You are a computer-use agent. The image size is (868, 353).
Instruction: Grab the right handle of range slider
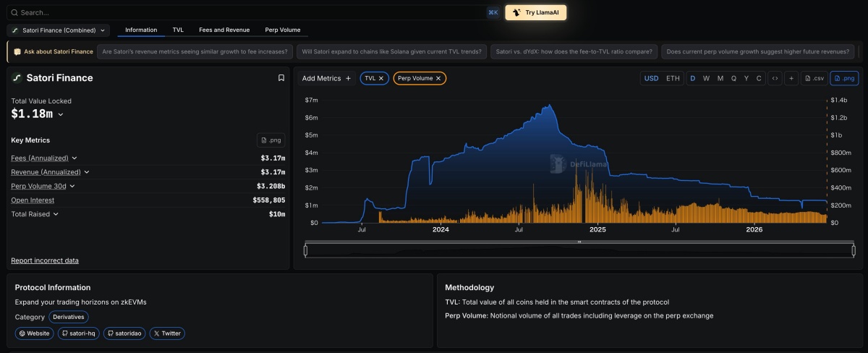point(854,250)
